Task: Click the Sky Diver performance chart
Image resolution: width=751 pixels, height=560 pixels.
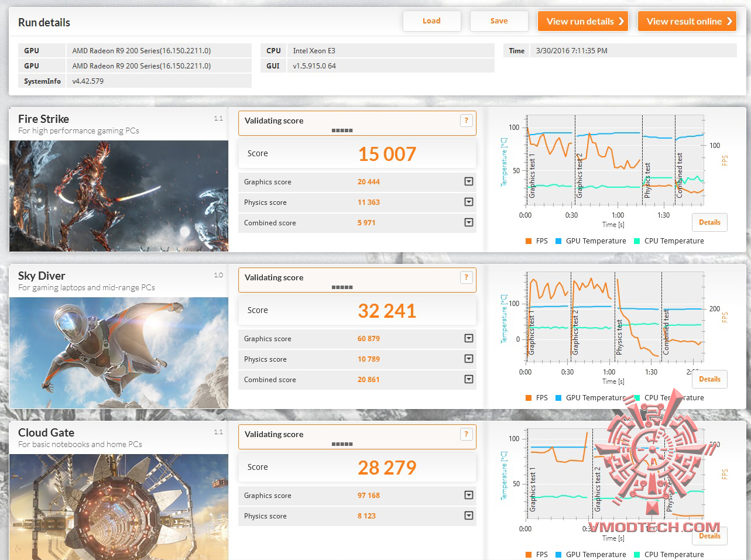Action: [615, 317]
